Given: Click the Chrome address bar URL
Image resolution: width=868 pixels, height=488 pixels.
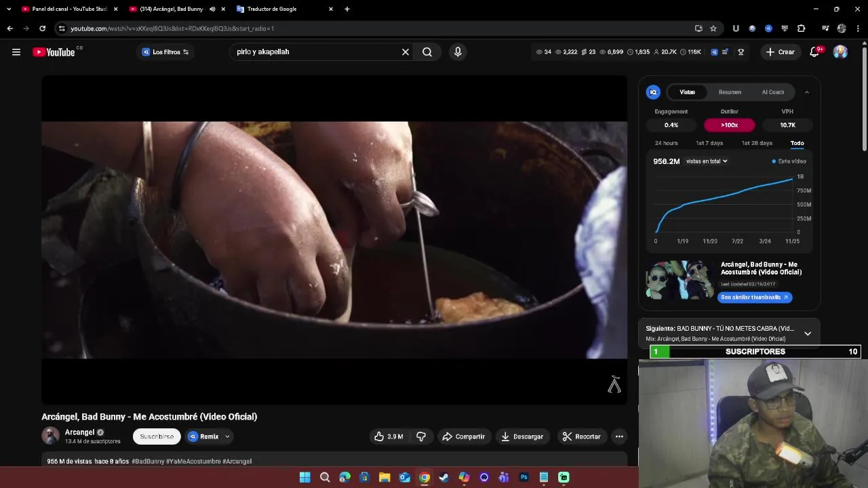Looking at the screenshot, I should pyautogui.click(x=172, y=28).
